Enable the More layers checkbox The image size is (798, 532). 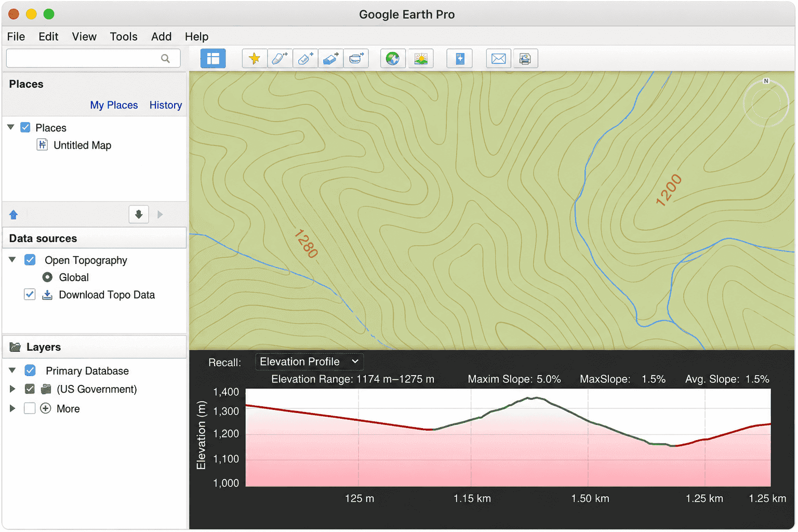coord(30,408)
